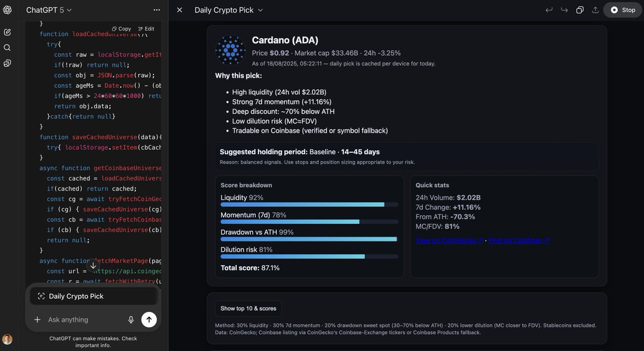The height and width of the screenshot is (351, 644).
Task: Undo the last canvas edit
Action: [548, 9]
